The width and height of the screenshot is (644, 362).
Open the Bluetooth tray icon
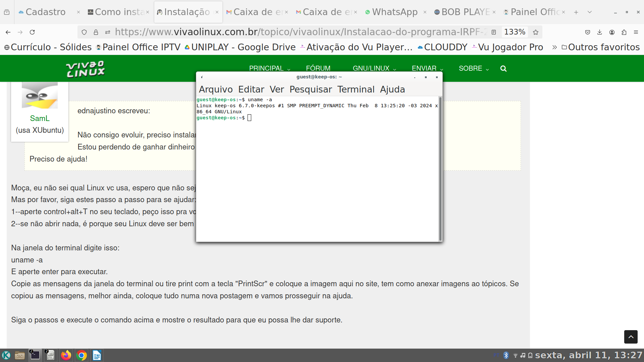click(506, 355)
